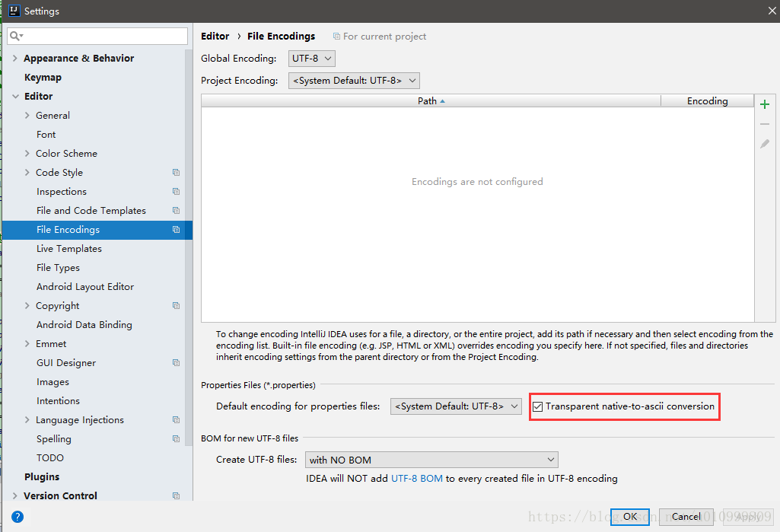Click the minus remove encoding icon
The height and width of the screenshot is (532, 780).
[765, 124]
